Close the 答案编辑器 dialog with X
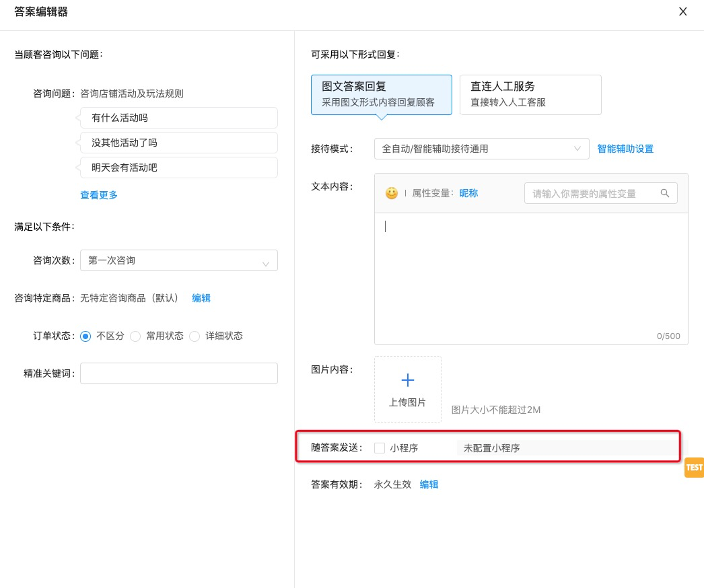Viewport: 704px width, 588px height. (682, 11)
